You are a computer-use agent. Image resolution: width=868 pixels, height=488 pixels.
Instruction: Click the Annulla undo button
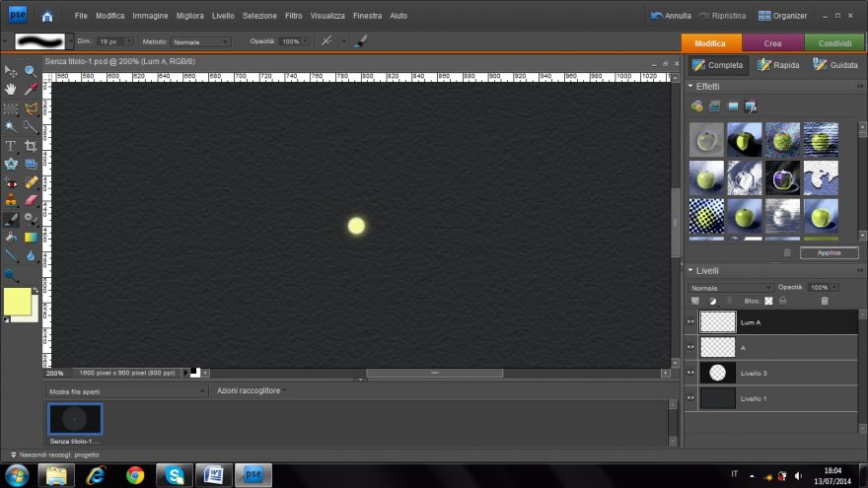(x=671, y=16)
